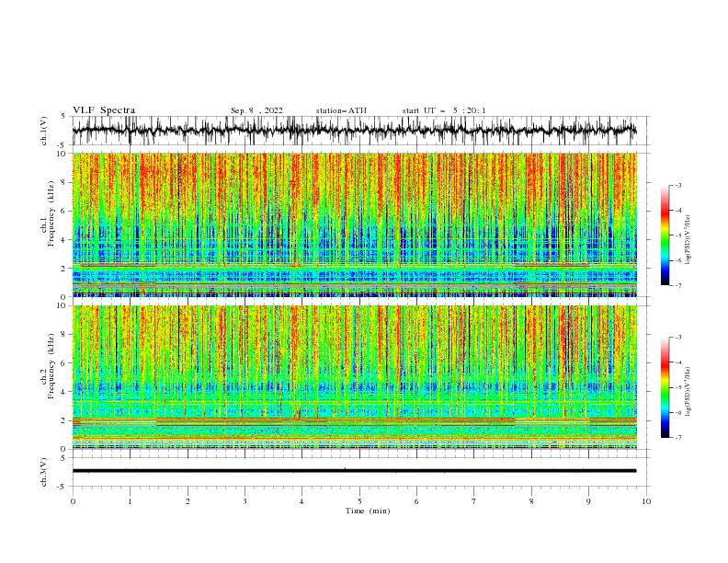The image size is (728, 563).
Task: Click the ch.1 voltage waveform trace
Action: coord(354,131)
